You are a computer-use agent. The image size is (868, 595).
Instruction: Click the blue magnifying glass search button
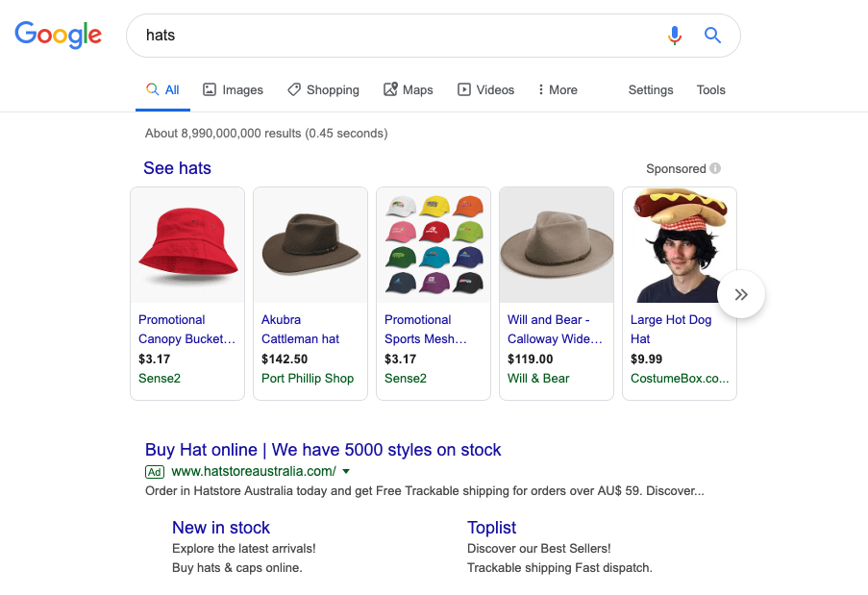click(x=712, y=36)
